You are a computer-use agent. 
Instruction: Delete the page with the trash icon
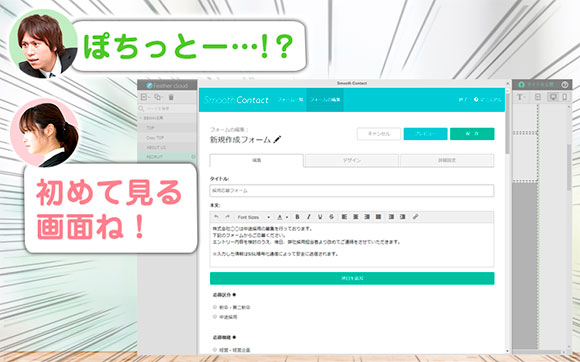coord(171,97)
